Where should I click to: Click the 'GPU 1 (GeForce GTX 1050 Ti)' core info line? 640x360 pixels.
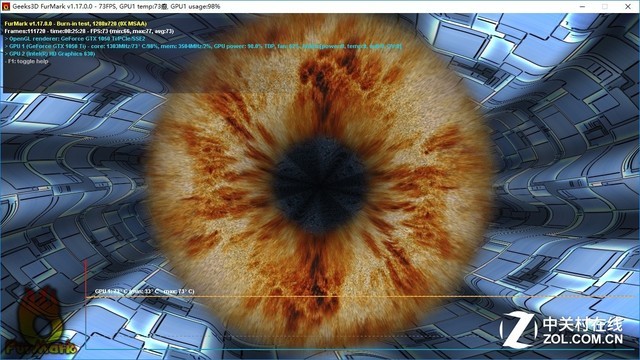[203, 46]
